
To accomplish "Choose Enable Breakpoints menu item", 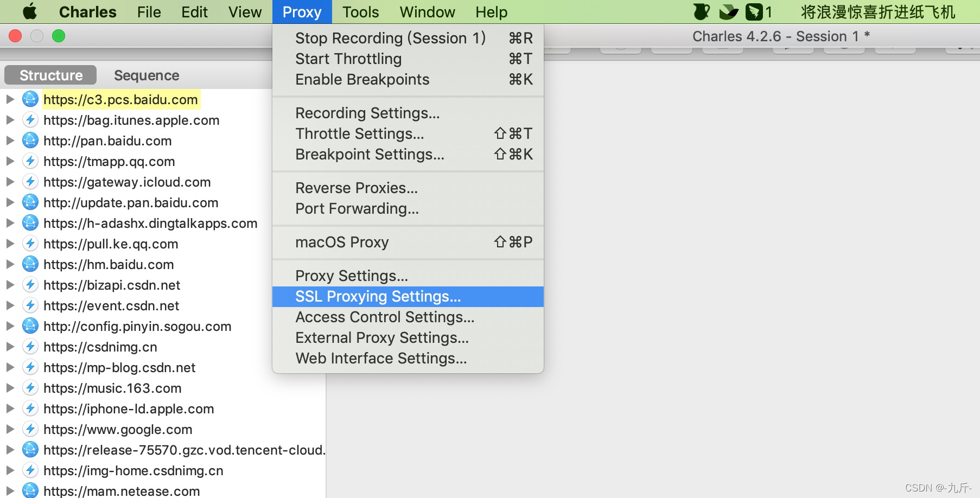I will [408, 79].
